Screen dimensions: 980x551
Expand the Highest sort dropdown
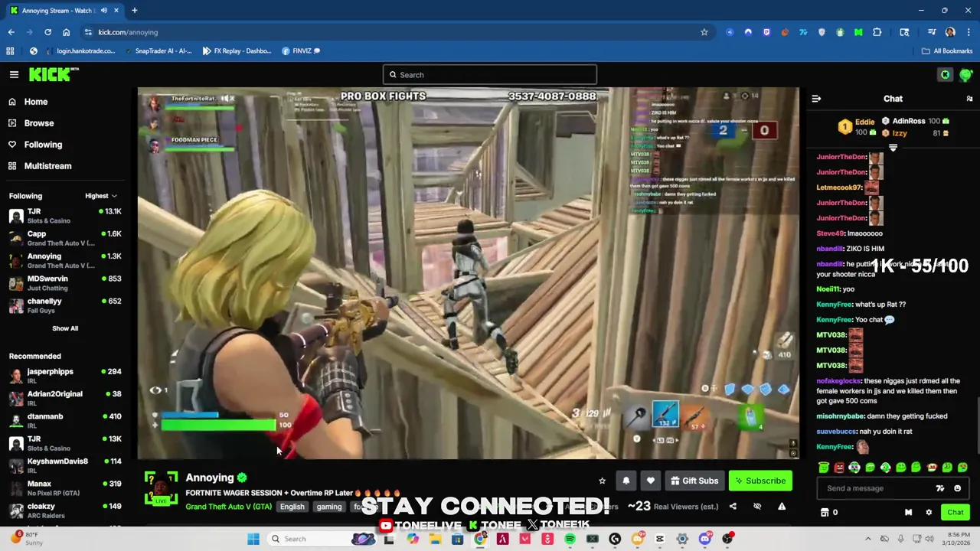tap(101, 196)
